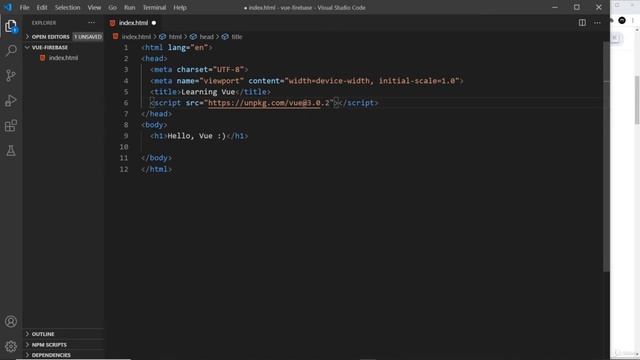The height and width of the screenshot is (360, 640).
Task: Click html breadcrumb segment
Action: tap(175, 37)
